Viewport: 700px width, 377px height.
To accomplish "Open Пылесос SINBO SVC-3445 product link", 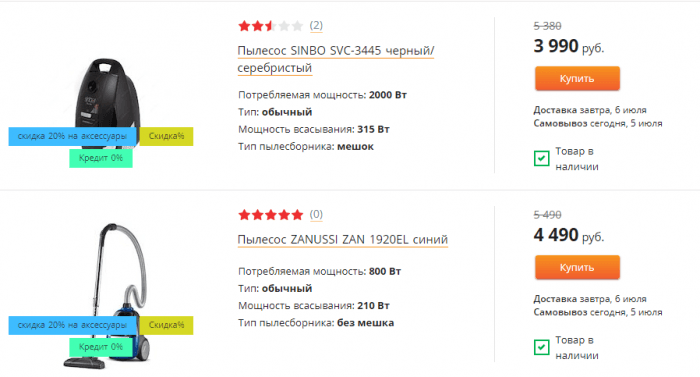I will click(x=336, y=59).
